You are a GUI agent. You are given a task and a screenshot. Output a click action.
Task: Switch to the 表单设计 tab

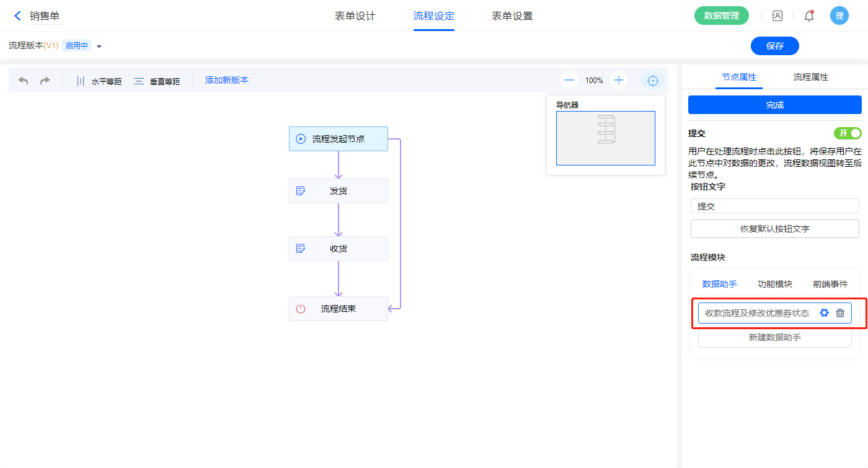pyautogui.click(x=355, y=16)
